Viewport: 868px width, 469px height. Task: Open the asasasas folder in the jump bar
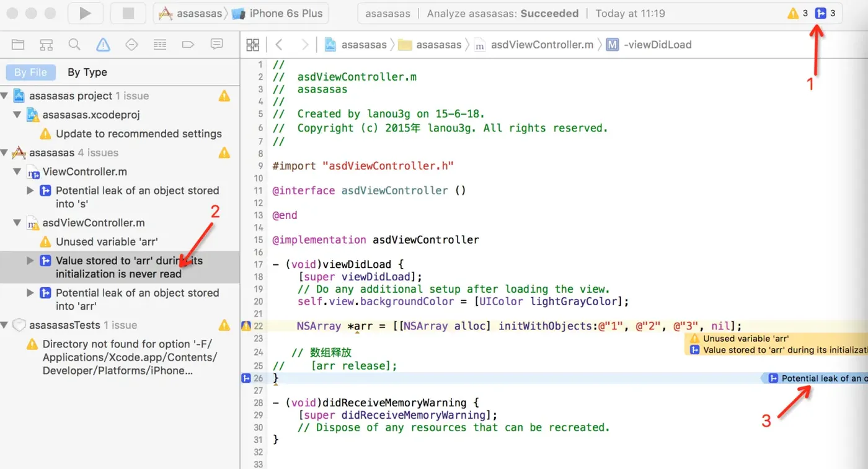coord(430,45)
